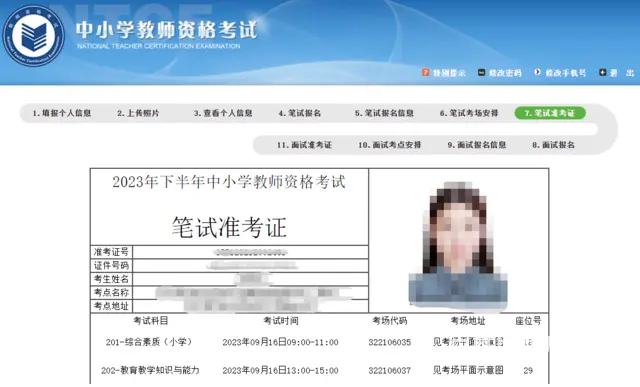
Task: Click the 准考证号 label
Action: [x=111, y=252]
